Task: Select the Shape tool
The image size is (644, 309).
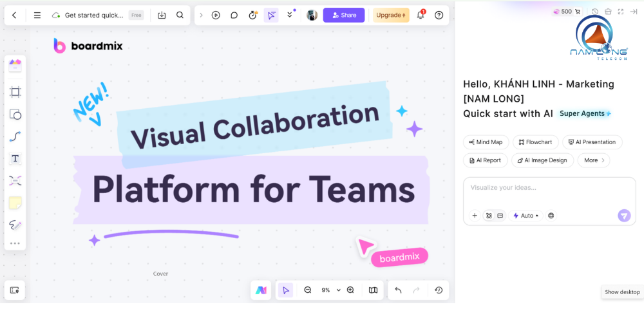Action: click(x=15, y=115)
